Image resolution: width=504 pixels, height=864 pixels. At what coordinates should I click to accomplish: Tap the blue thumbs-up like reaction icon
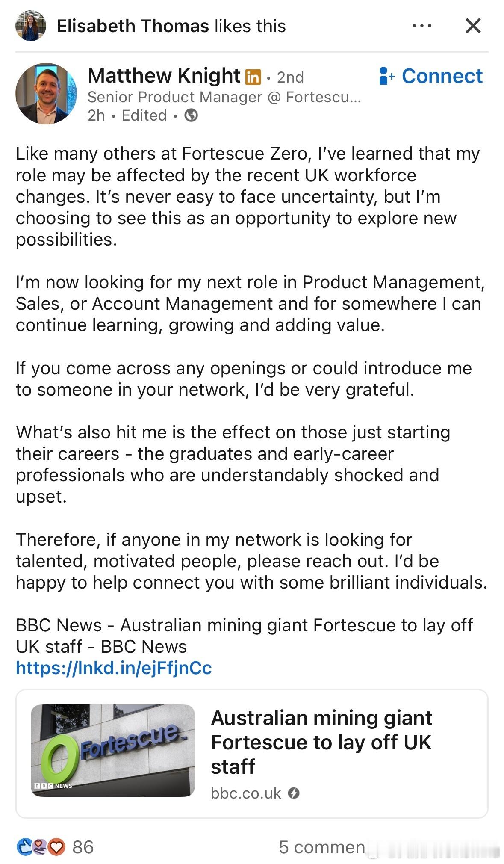click(24, 847)
